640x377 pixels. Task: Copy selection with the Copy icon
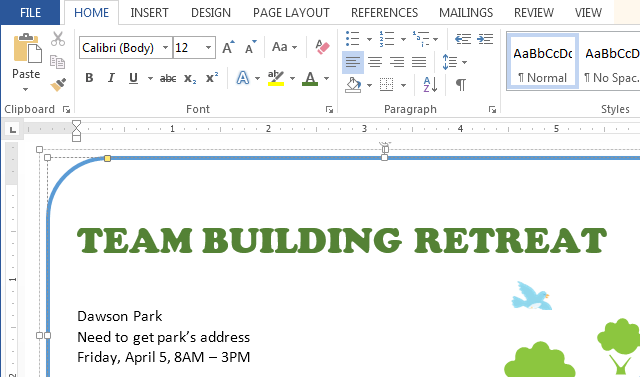[58, 62]
